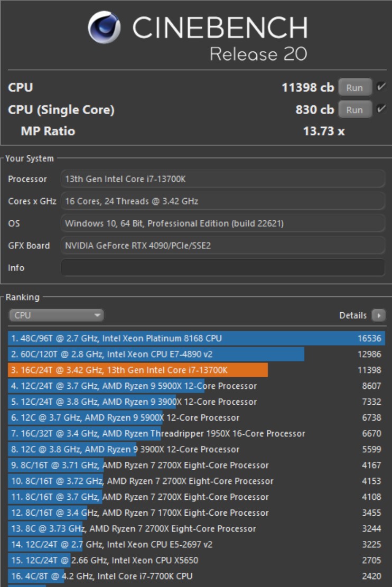This screenshot has width=392, height=587.
Task: Select the Processor field showing i7-13700K
Action: tap(222, 179)
